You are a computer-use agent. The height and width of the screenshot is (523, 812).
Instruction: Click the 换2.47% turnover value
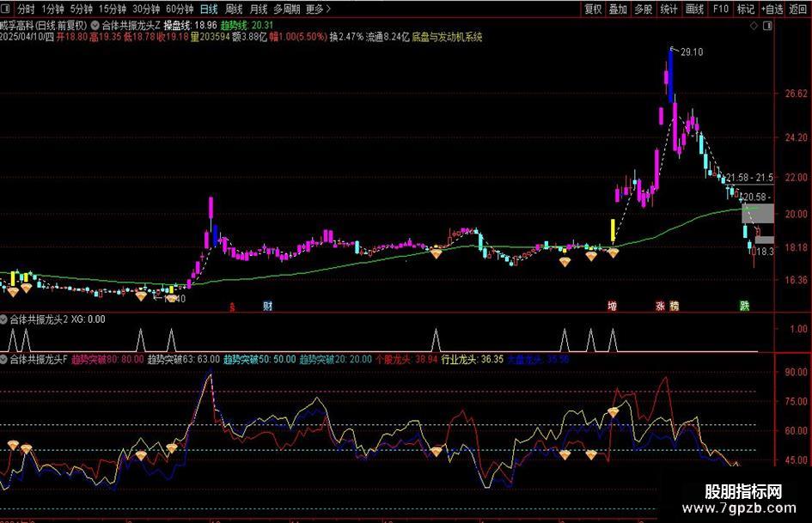pos(346,37)
